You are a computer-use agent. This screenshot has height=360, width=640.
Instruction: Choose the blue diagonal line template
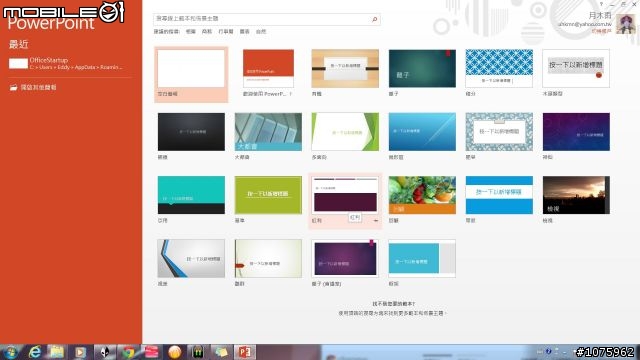tap(422, 132)
